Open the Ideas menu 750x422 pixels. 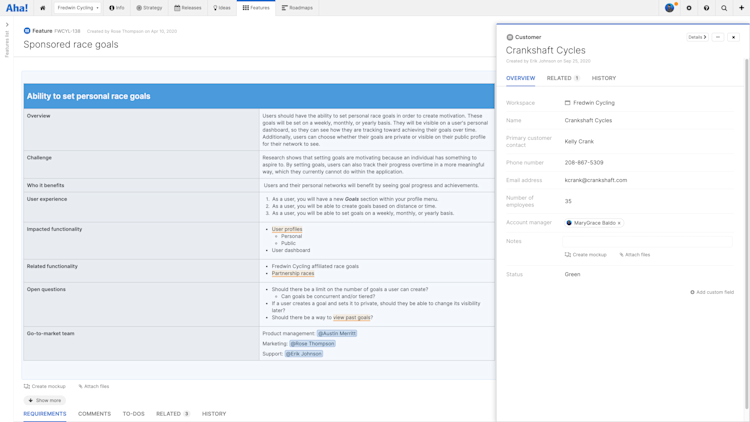(x=222, y=8)
